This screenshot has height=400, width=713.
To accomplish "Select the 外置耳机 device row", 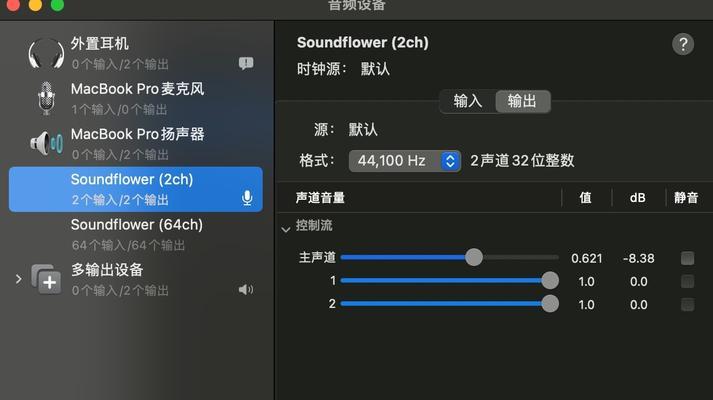I will pos(136,54).
